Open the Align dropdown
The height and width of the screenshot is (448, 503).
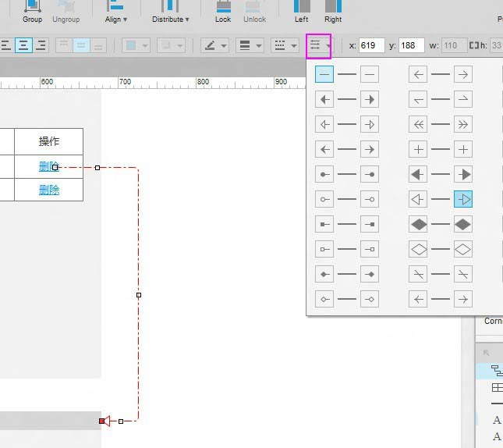pyautogui.click(x=115, y=11)
